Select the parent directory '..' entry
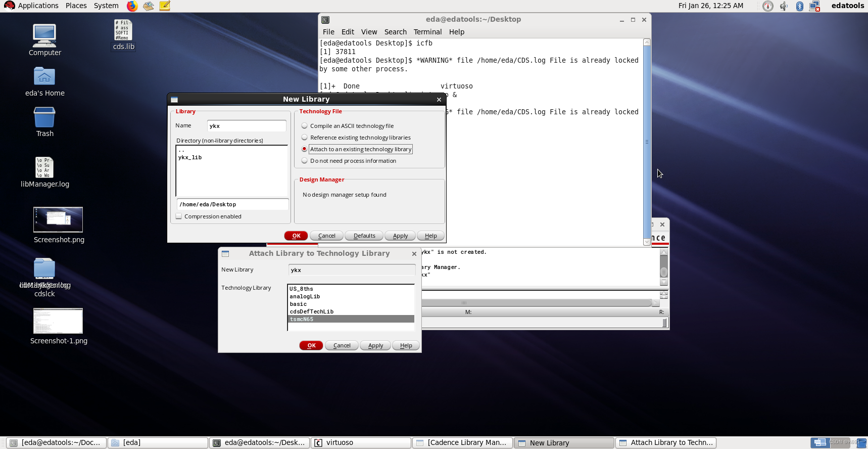This screenshot has height=449, width=868. pos(231,150)
